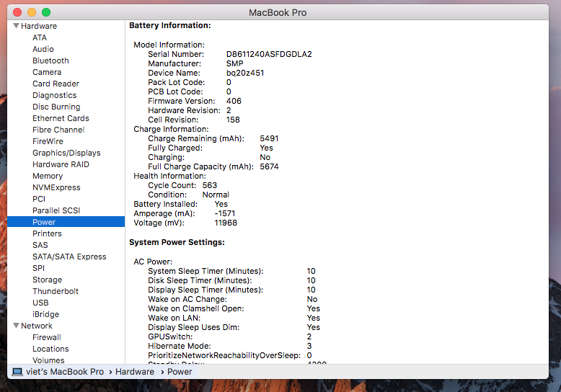Select Firewall under Network

[x=47, y=337]
